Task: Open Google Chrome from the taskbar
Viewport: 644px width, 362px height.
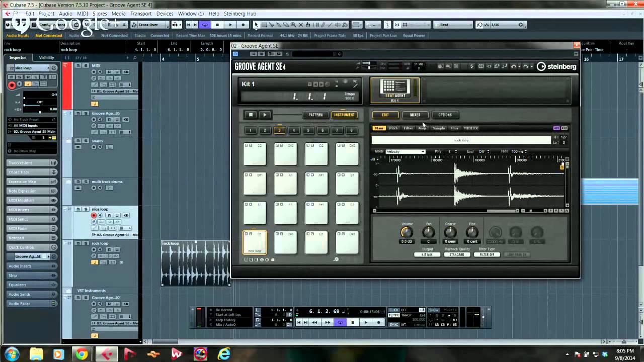Action: pyautogui.click(x=82, y=354)
